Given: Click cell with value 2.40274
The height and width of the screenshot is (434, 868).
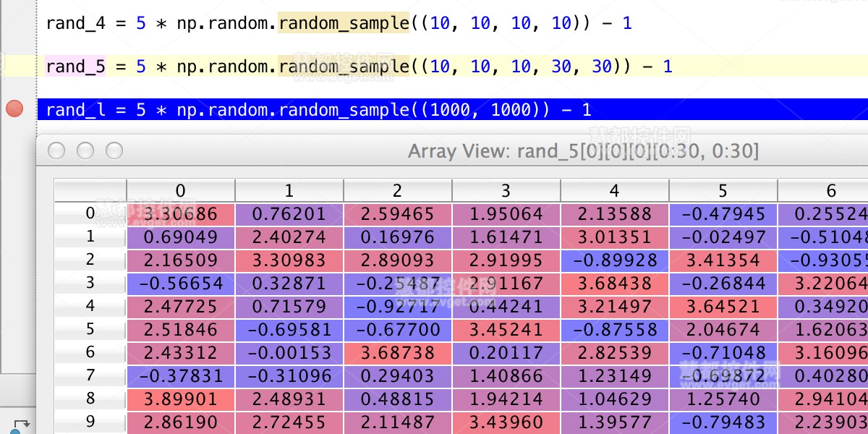Looking at the screenshot, I should click(x=289, y=237).
